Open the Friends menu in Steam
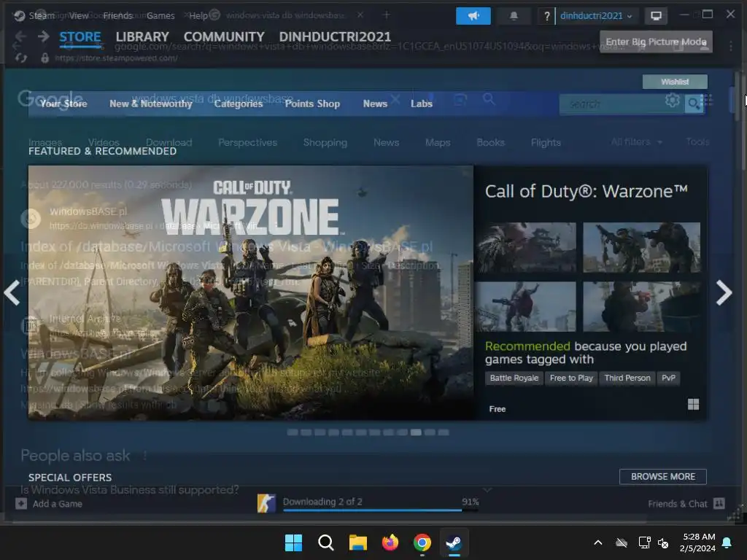Screen dimensions: 747x560 (x=117, y=16)
